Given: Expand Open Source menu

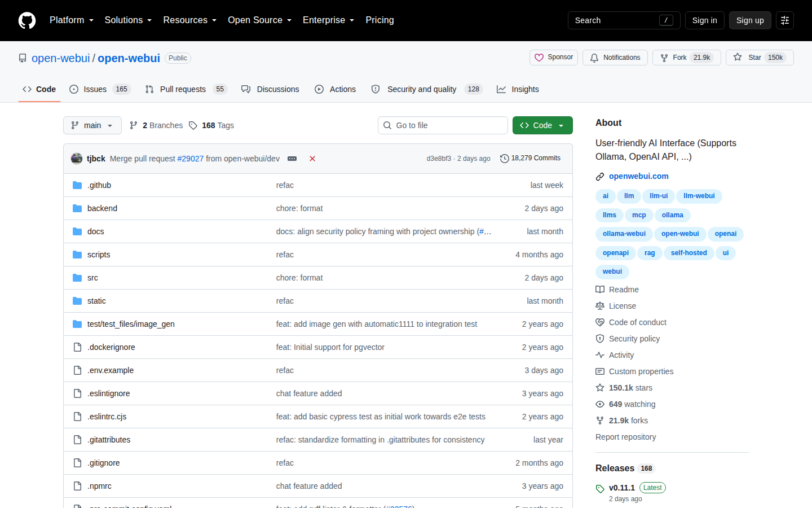Looking at the screenshot, I should tap(260, 20).
